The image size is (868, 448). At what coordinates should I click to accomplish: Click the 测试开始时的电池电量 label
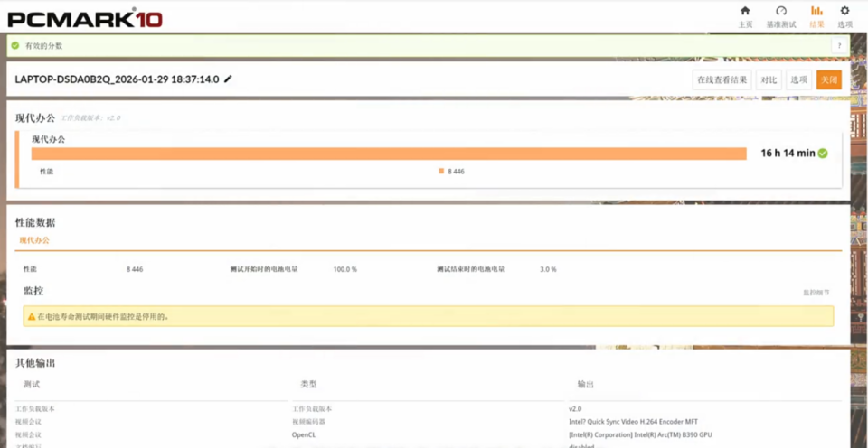coord(264,269)
